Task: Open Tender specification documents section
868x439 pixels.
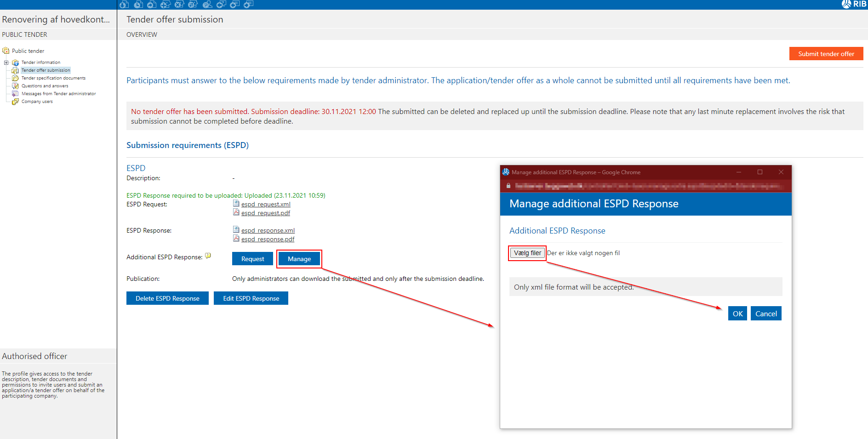Action: coord(53,78)
